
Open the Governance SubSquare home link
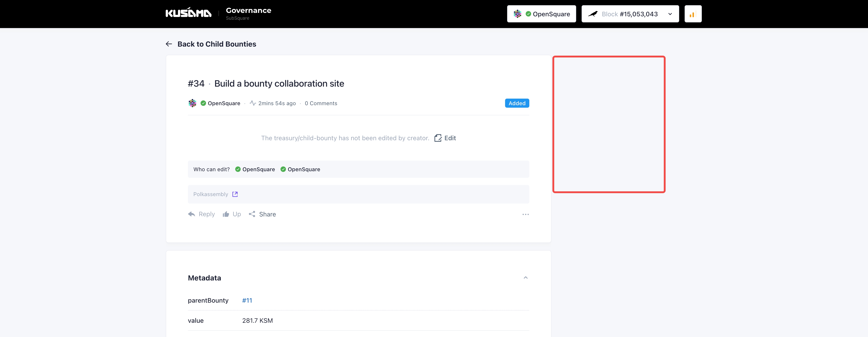(248, 14)
